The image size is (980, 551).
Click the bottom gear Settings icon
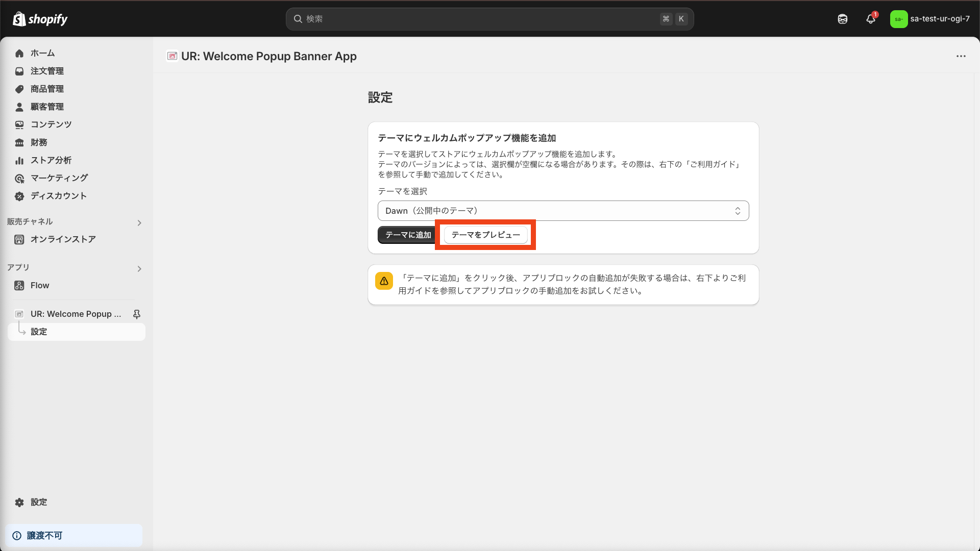pyautogui.click(x=19, y=503)
